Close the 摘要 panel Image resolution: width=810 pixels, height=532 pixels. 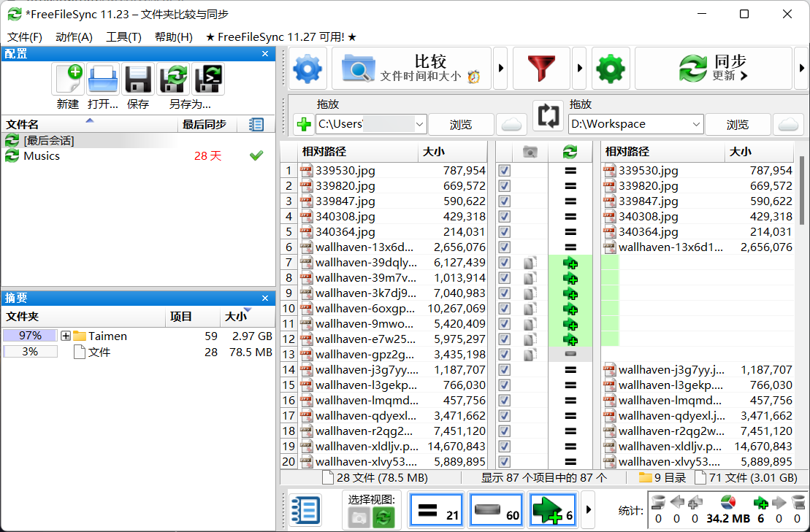point(265,298)
